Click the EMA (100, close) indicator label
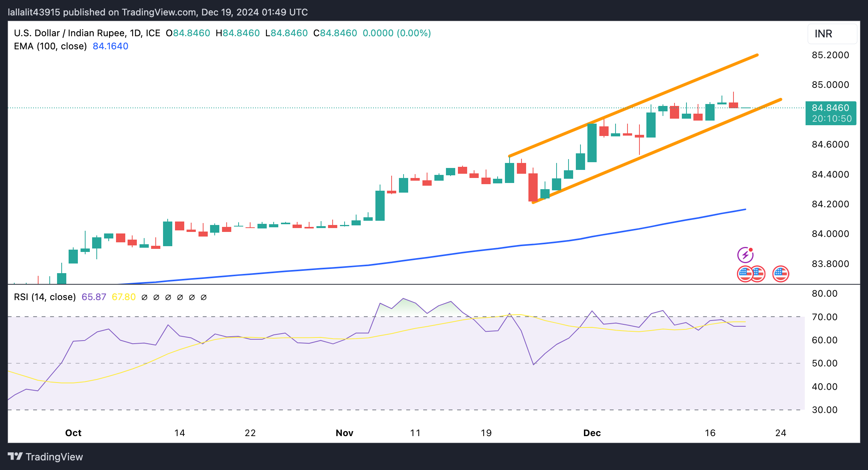The height and width of the screenshot is (470, 868). point(50,46)
